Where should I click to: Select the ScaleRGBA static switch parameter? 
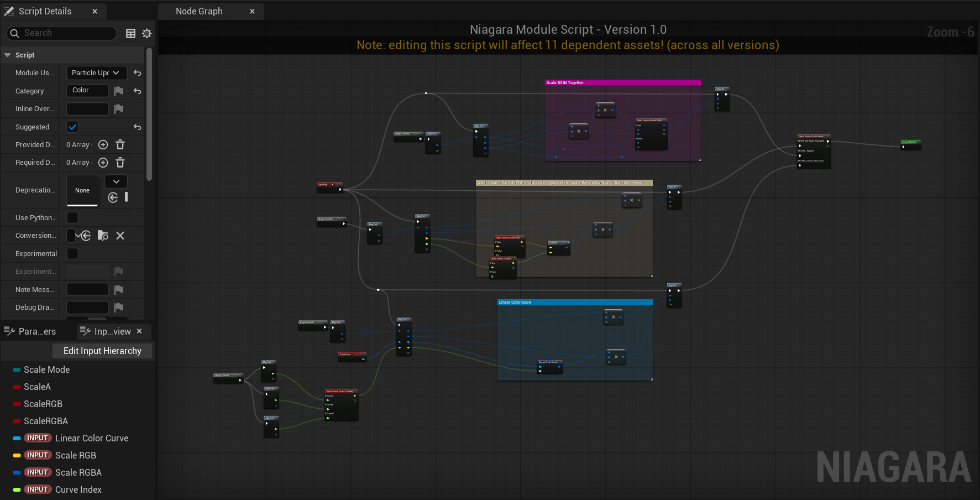[x=46, y=421]
